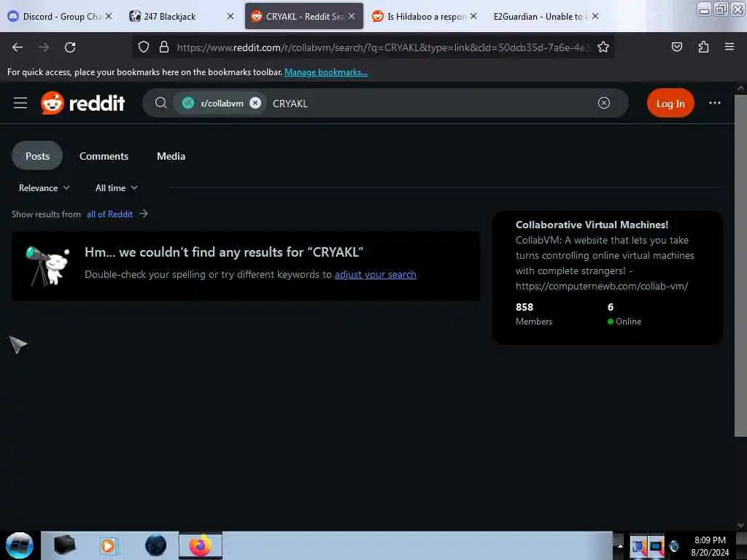
Task: Show hidden system tray icons
Action: [620, 545]
